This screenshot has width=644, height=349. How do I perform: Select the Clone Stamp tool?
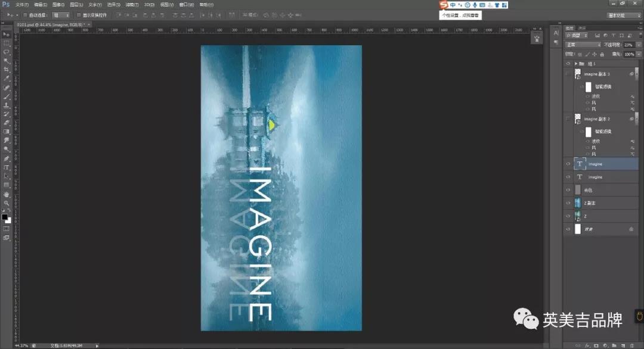6,105
